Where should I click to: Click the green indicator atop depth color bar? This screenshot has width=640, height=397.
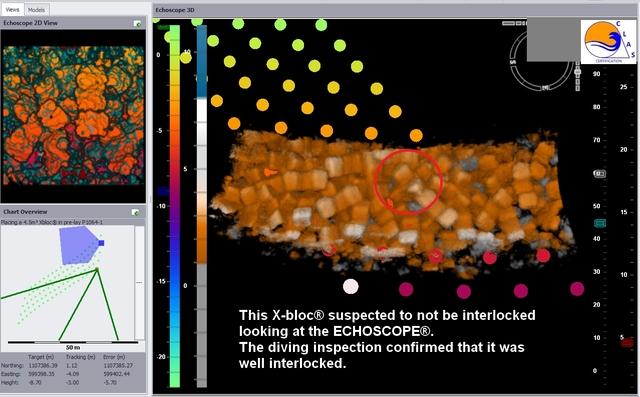tap(163, 27)
